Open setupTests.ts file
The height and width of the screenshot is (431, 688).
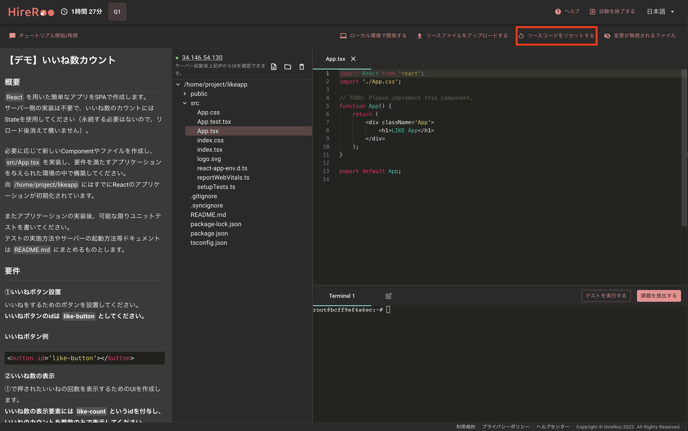tap(216, 187)
